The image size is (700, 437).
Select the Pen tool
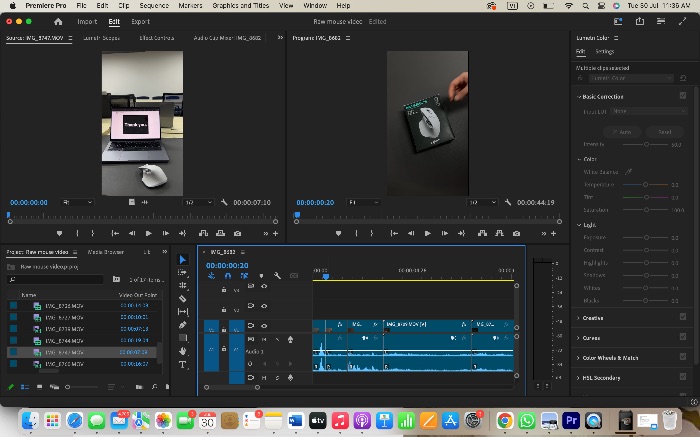[x=183, y=325]
